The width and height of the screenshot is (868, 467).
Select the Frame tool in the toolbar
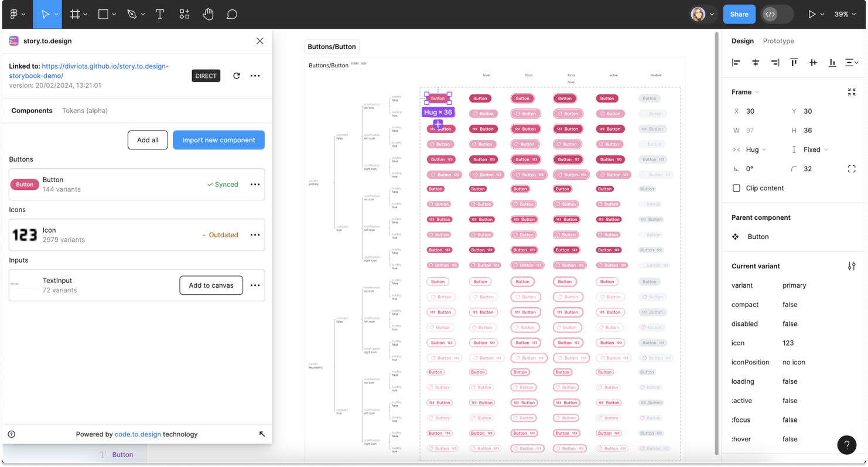(75, 14)
